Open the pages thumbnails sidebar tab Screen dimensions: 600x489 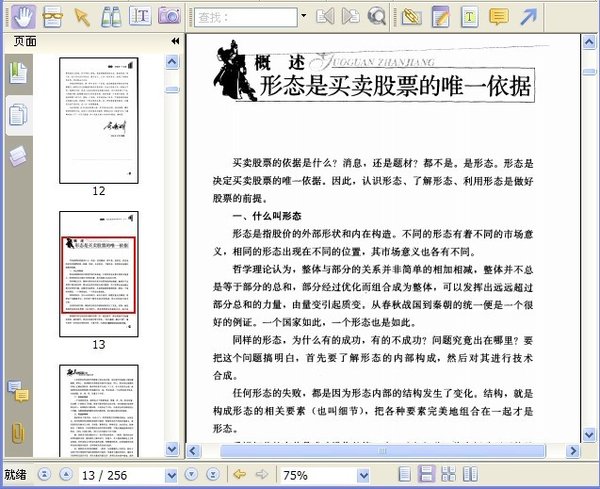18,115
